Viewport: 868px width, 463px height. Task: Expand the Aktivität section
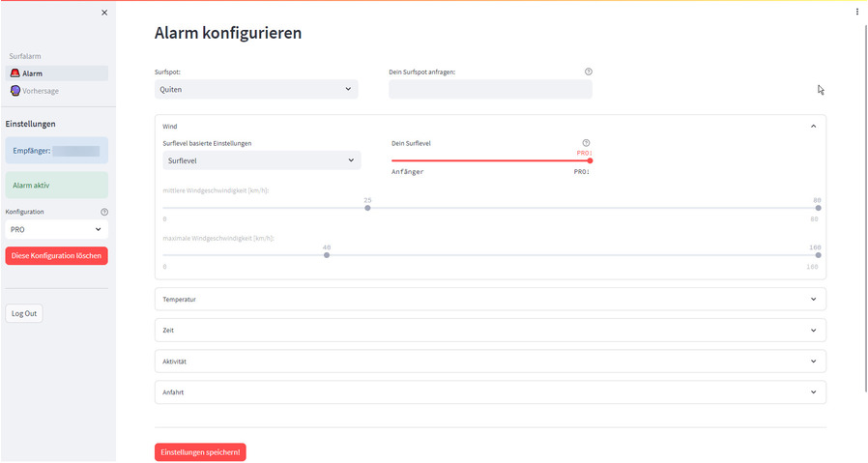[x=813, y=362]
